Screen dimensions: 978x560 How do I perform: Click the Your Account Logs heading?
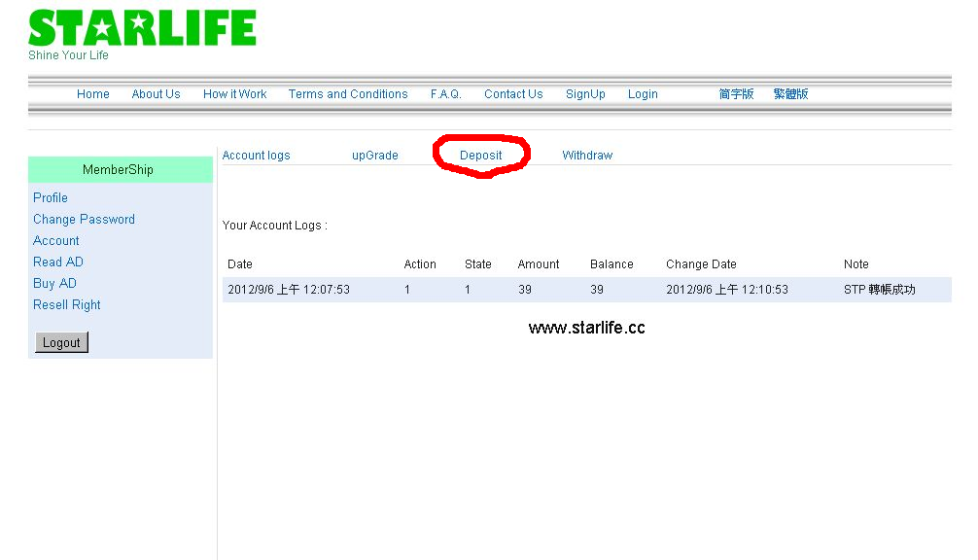[x=274, y=226]
